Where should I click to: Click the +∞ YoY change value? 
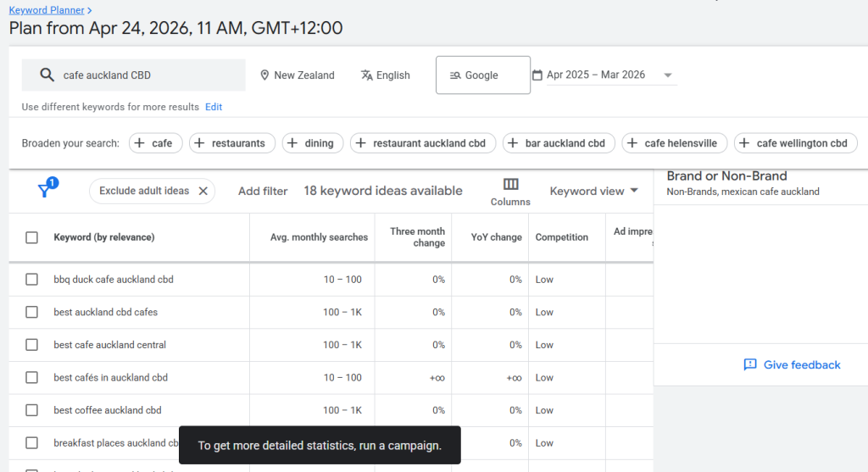pos(514,378)
